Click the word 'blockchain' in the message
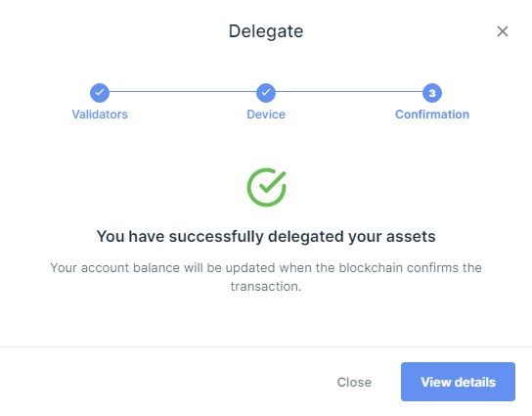 (371, 267)
